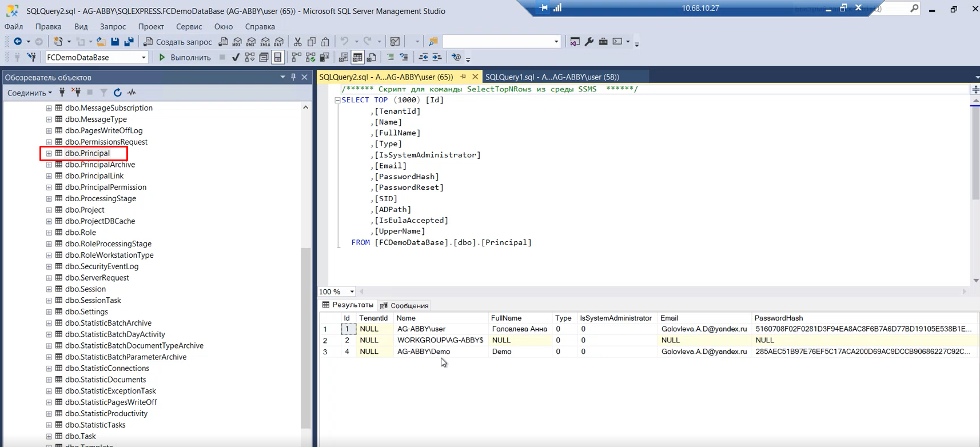This screenshot has width=980, height=447.
Task: Click the DAX query icon
Action: 279,41
